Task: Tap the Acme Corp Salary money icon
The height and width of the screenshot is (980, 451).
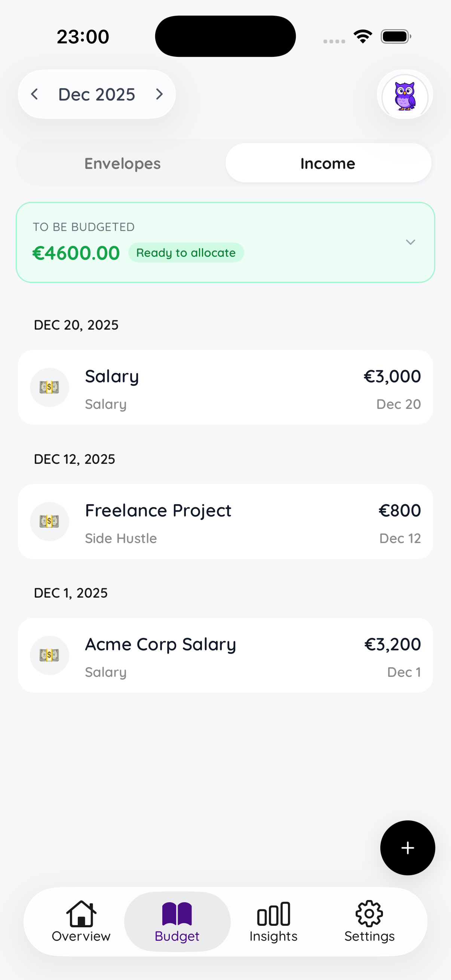Action: coord(49,655)
